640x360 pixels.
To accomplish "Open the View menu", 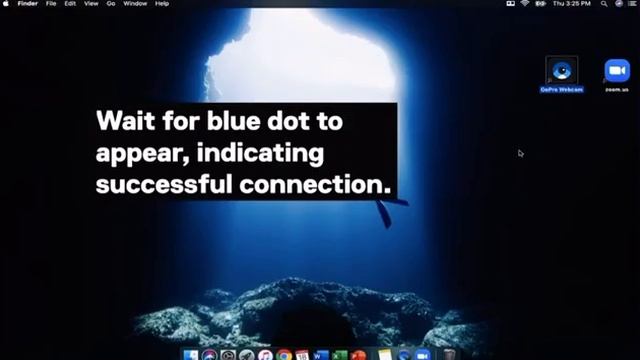I will pyautogui.click(x=91, y=3).
